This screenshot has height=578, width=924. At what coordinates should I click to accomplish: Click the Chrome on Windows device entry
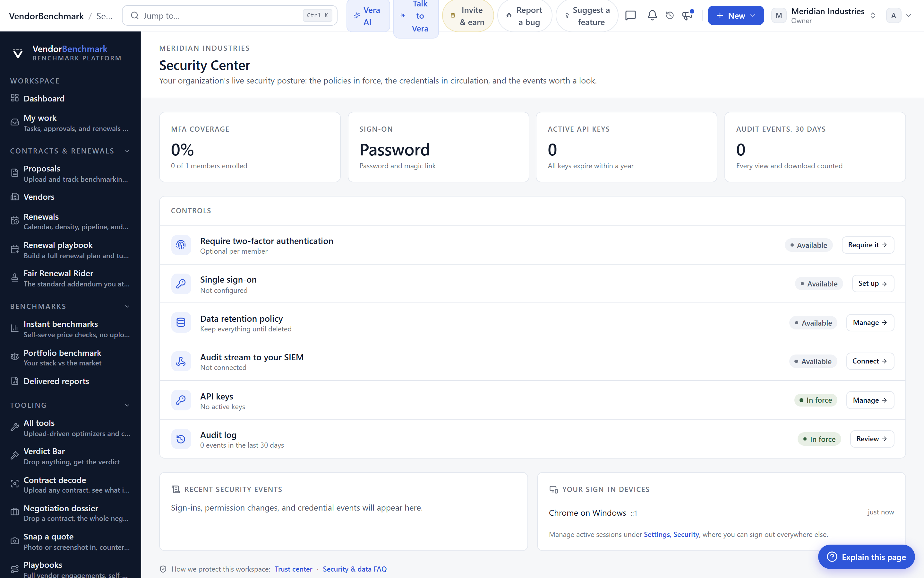click(x=721, y=512)
